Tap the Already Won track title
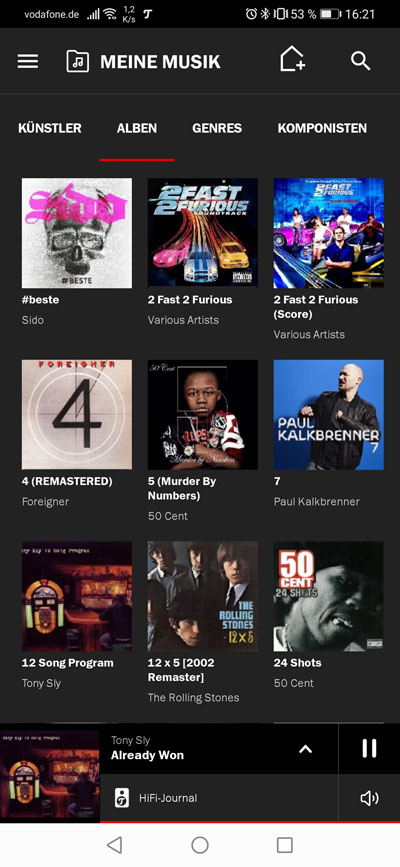400x867 pixels. pyautogui.click(x=147, y=755)
